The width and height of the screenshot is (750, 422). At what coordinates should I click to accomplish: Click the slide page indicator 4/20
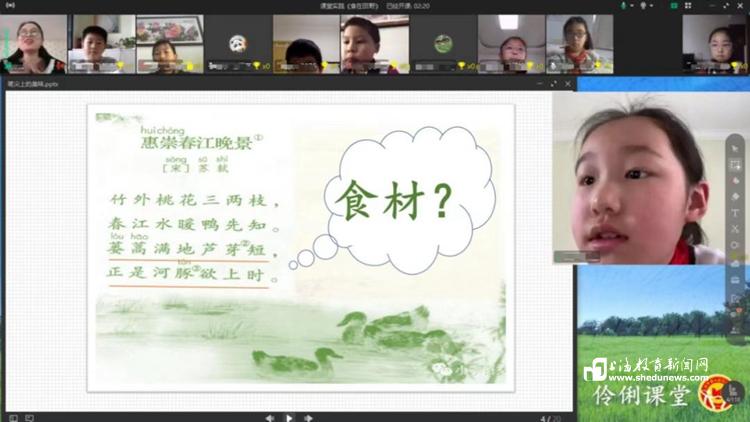coord(545,417)
